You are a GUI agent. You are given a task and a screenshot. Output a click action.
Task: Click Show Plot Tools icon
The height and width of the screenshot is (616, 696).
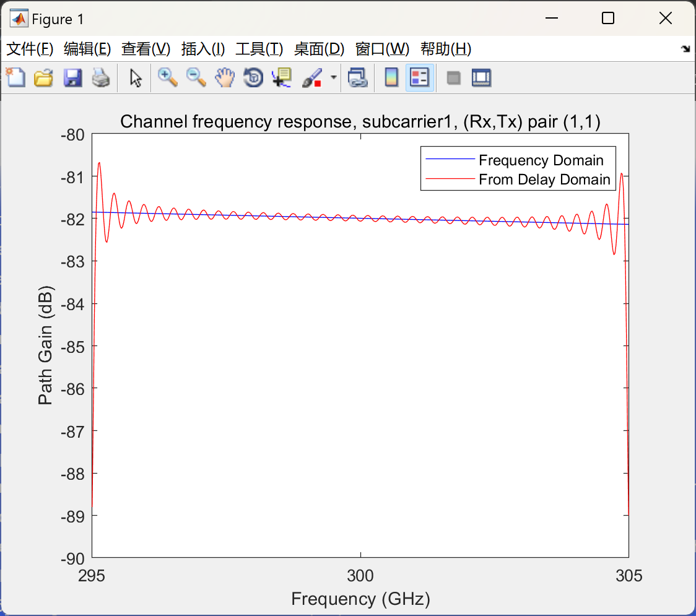point(481,77)
